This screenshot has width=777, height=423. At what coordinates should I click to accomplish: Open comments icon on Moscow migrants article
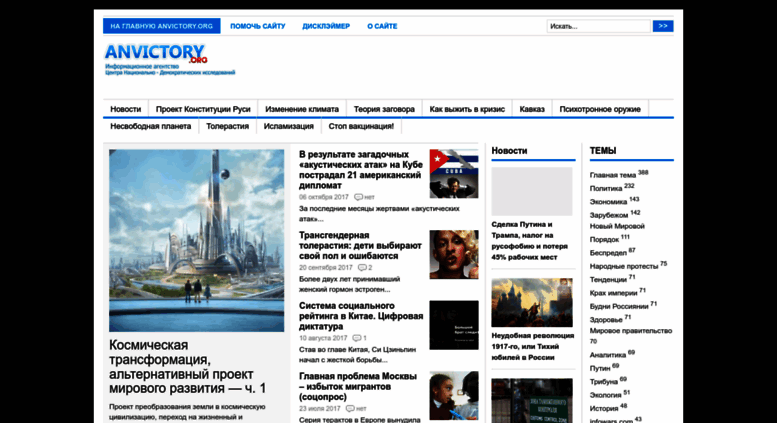point(350,409)
